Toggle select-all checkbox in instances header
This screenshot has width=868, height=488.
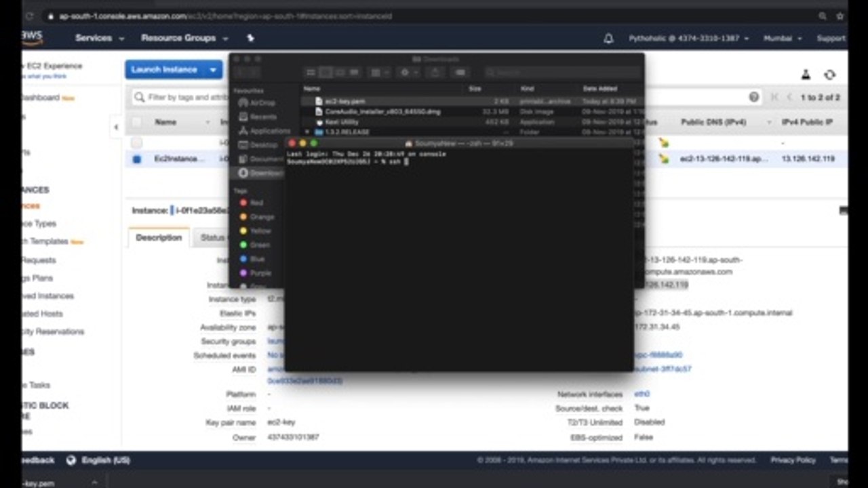coord(137,122)
